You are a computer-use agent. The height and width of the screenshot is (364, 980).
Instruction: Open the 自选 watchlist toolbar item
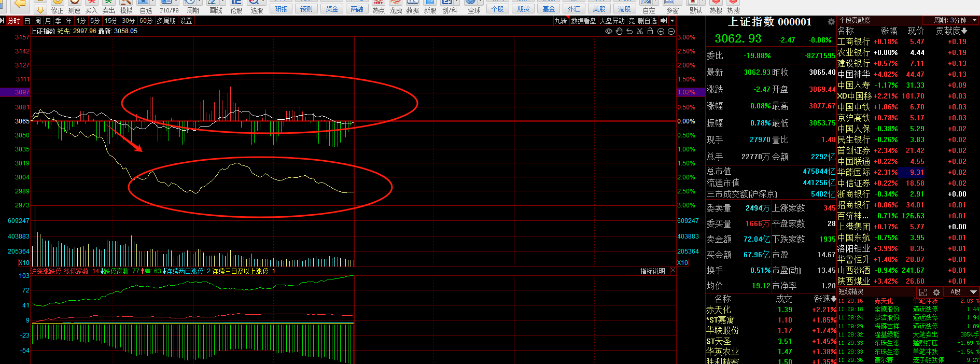click(x=146, y=7)
